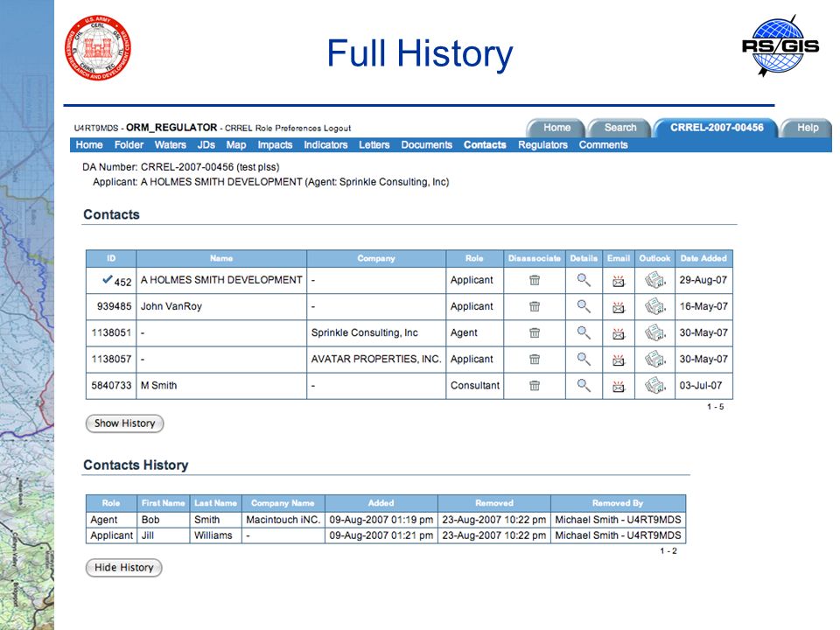Click Outlook icon for John VanRoy
840x630 pixels.
click(654, 306)
